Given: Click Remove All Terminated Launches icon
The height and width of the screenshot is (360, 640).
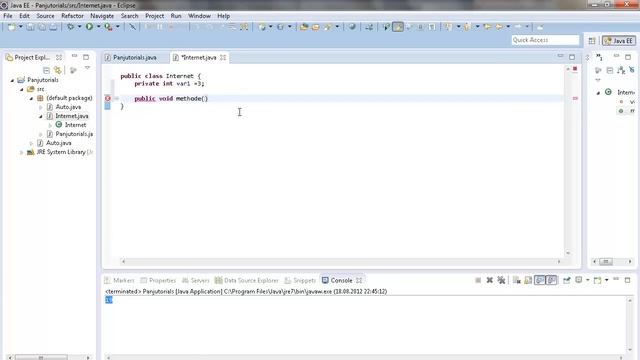Looking at the screenshot, I should tap(501, 280).
